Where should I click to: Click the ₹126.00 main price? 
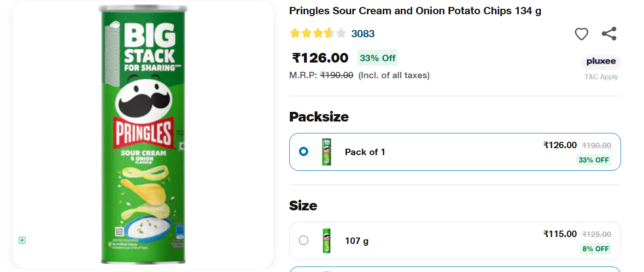point(321,58)
